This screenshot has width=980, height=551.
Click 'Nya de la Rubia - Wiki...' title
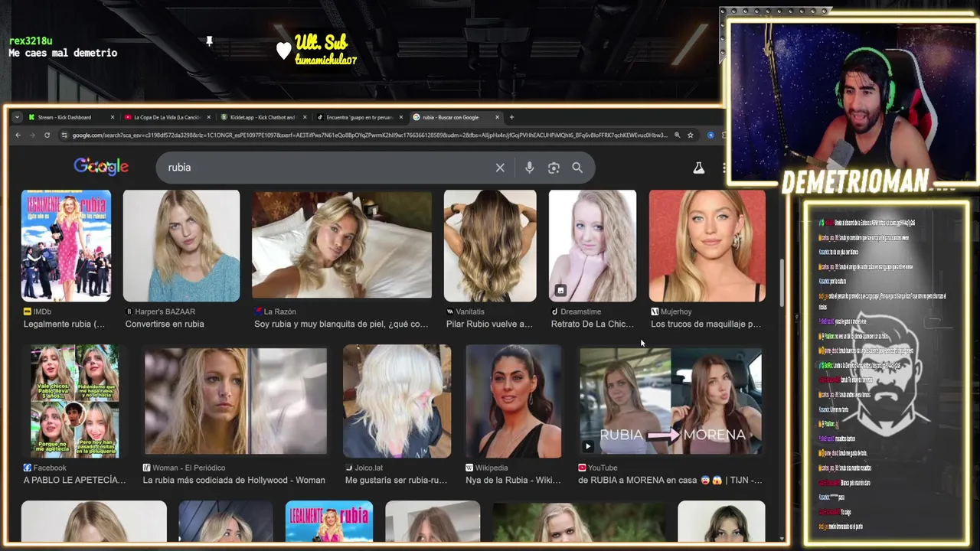(x=513, y=481)
